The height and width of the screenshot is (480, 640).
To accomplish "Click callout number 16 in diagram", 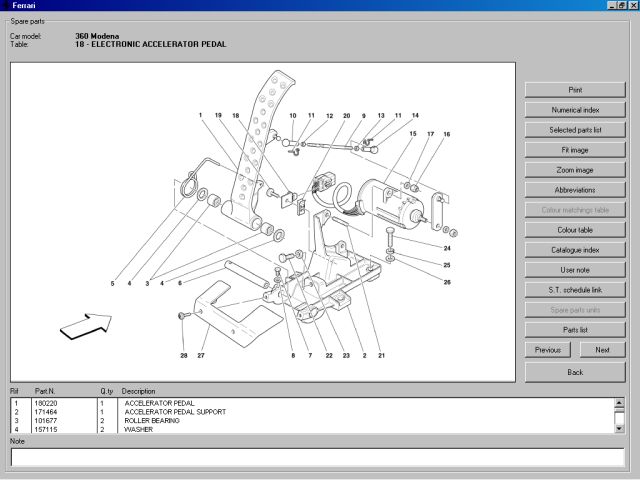I will [447, 134].
